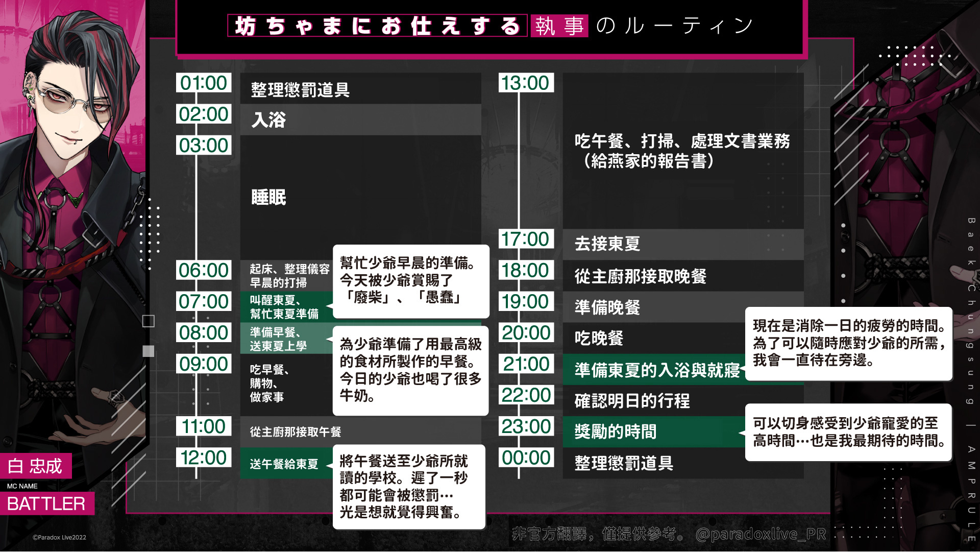Click the @paradoxlive_PR handle
The height and width of the screenshot is (552, 980).
click(x=761, y=534)
